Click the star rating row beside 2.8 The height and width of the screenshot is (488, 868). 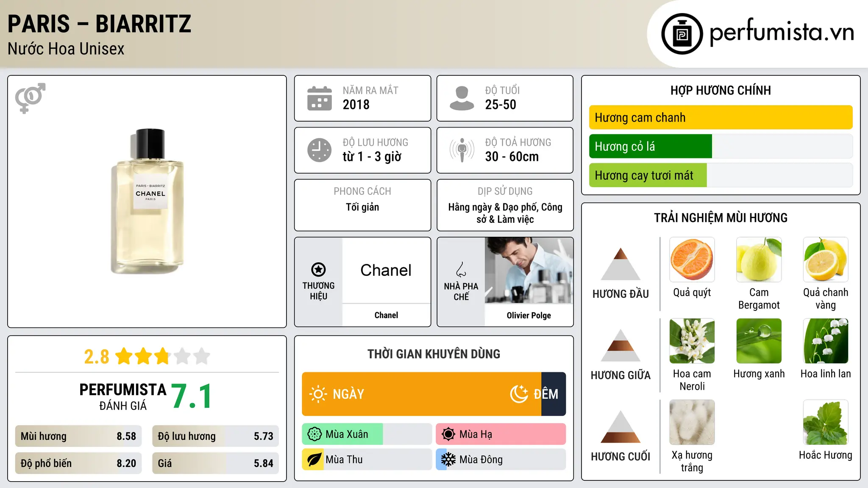162,356
